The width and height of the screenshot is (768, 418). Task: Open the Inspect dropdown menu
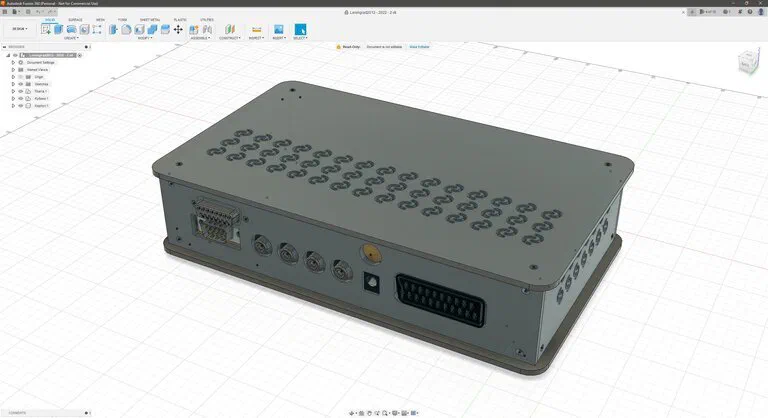256,38
